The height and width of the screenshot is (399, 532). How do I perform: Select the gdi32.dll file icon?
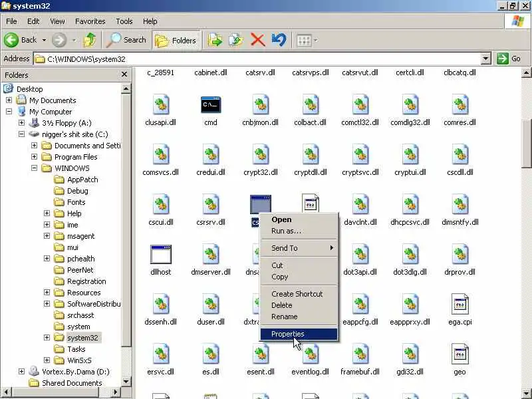[x=410, y=354]
